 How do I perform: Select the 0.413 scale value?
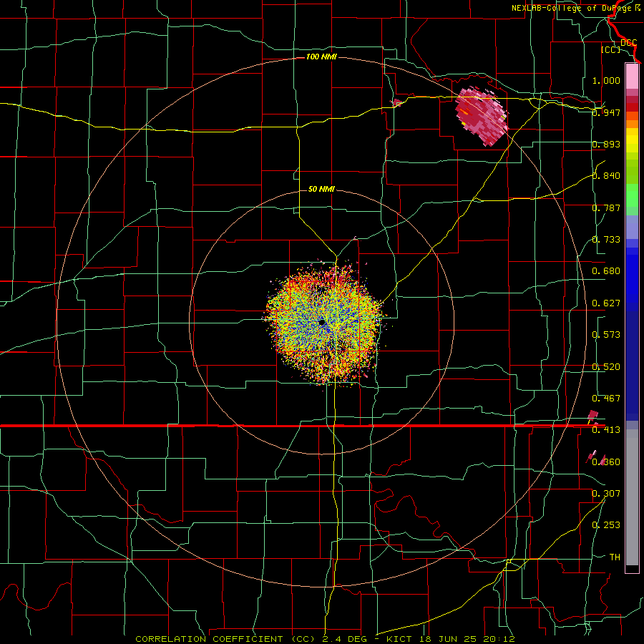click(606, 430)
